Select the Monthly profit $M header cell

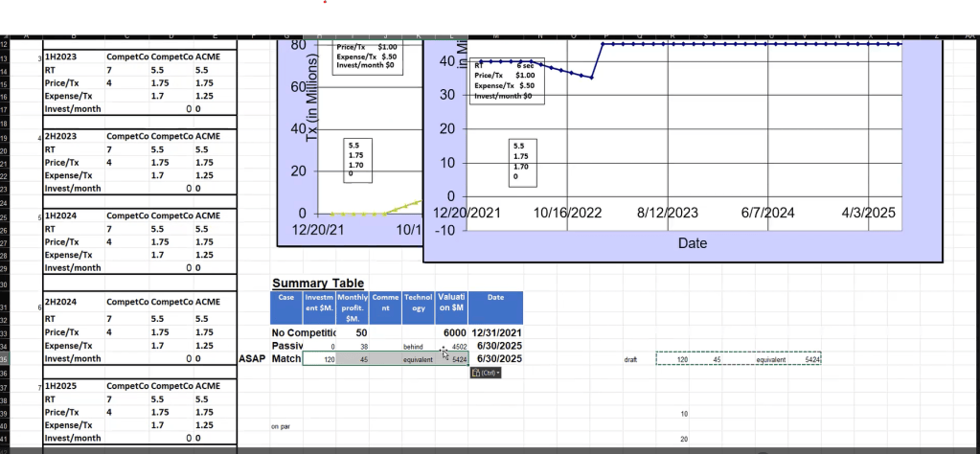pos(353,307)
